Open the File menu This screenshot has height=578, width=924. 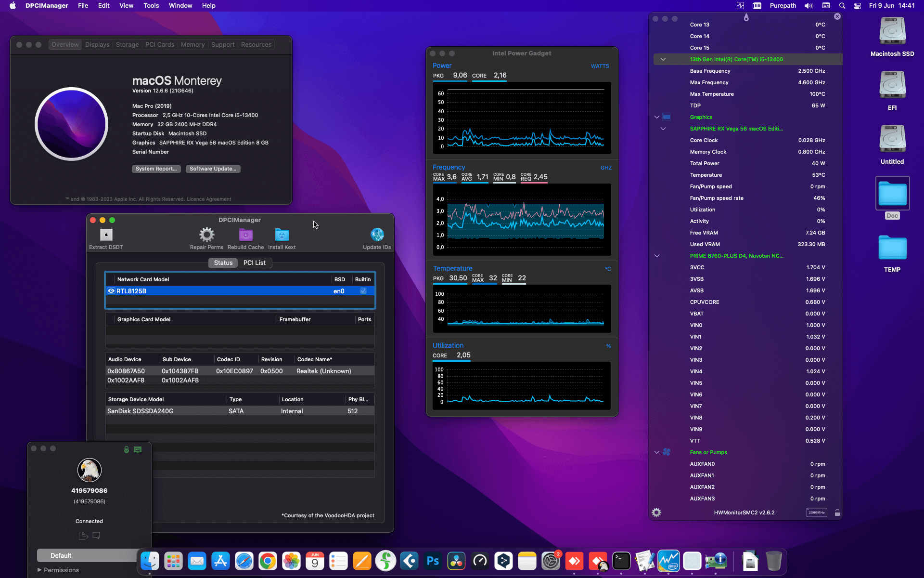[x=83, y=6]
